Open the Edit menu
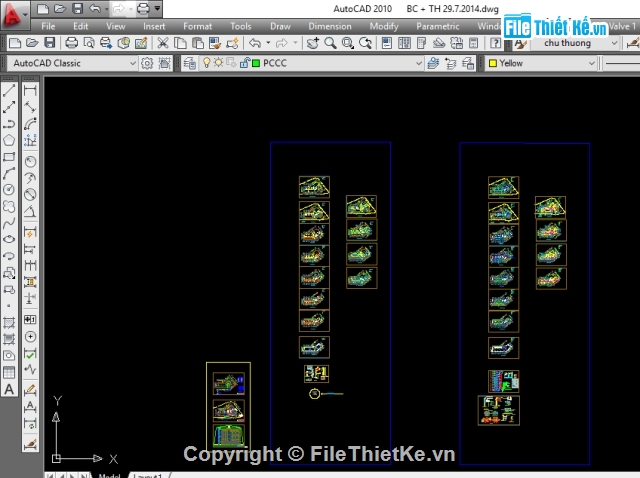 coord(80,27)
